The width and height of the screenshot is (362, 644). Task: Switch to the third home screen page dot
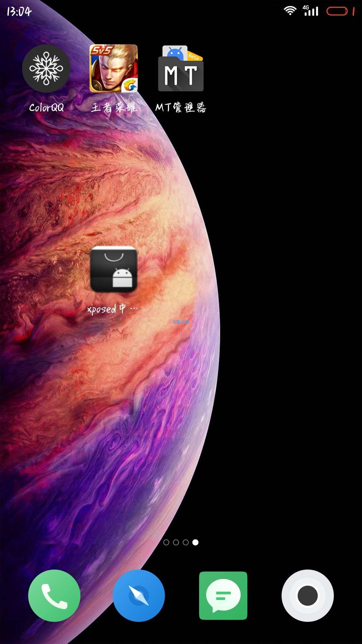pyautogui.click(x=186, y=542)
